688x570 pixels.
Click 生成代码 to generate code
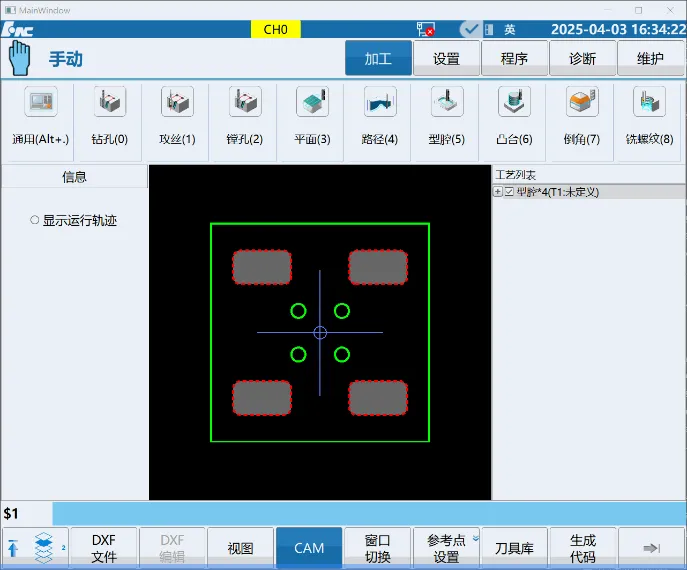point(583,548)
